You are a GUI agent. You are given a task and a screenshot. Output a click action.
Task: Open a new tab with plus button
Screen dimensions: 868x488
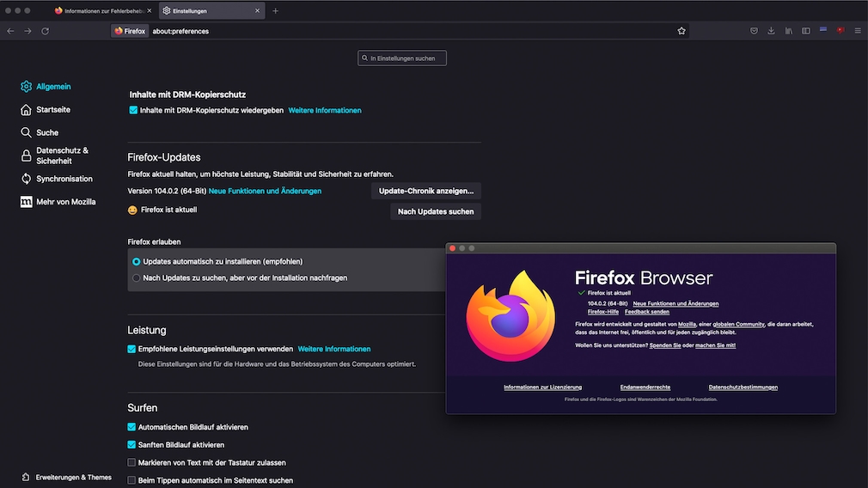point(275,10)
